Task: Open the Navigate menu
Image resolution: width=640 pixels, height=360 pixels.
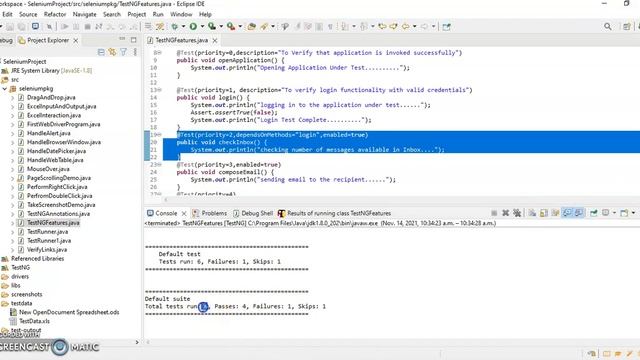Action: pos(84,14)
